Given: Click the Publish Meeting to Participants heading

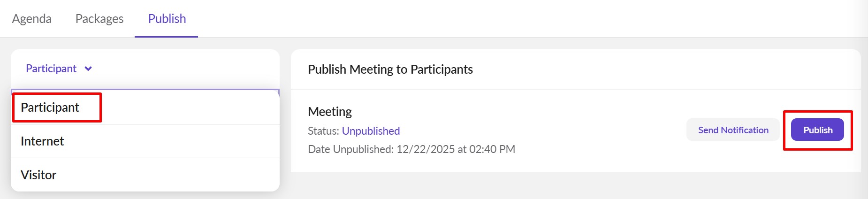Looking at the screenshot, I should point(390,69).
